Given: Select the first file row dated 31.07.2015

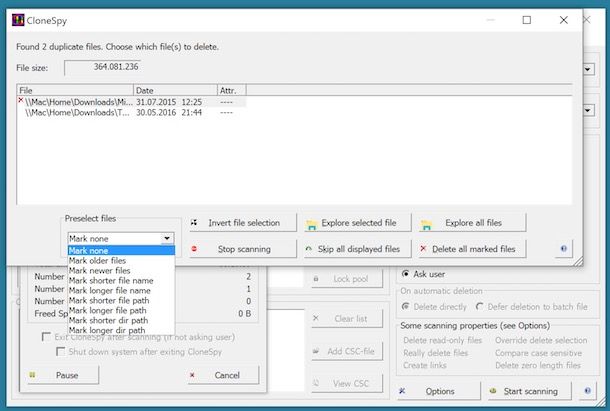Looking at the screenshot, I should click(x=131, y=102).
